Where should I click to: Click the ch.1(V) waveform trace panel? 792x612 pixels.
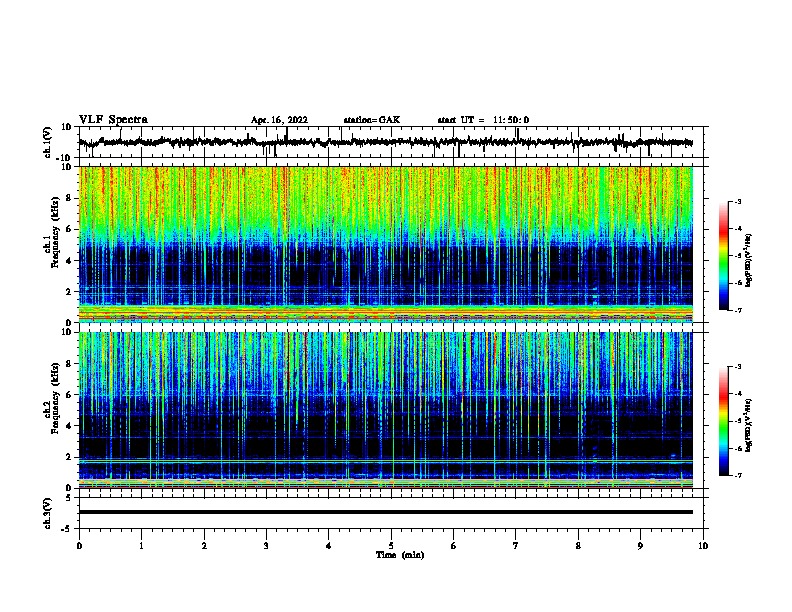[391, 142]
